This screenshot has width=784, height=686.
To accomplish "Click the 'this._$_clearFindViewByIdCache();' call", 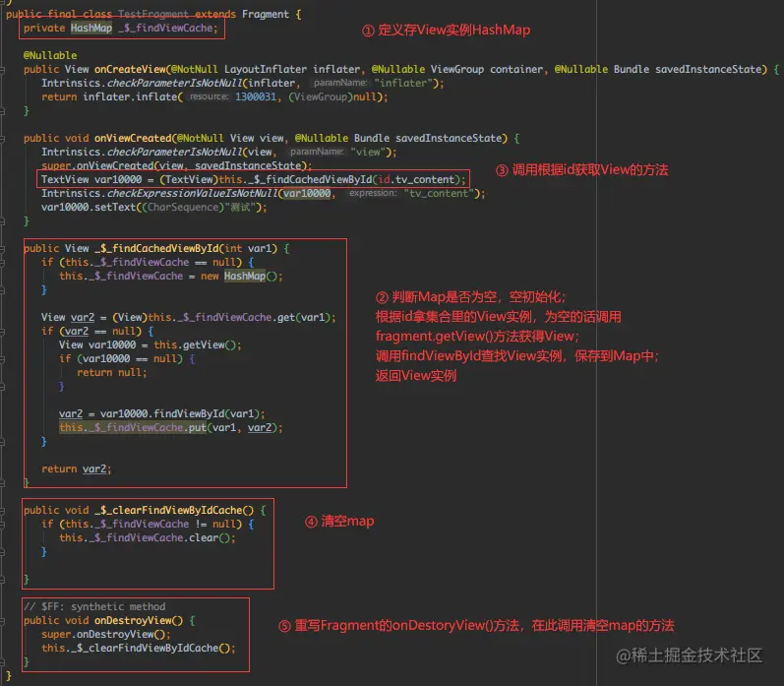I will coord(139,648).
